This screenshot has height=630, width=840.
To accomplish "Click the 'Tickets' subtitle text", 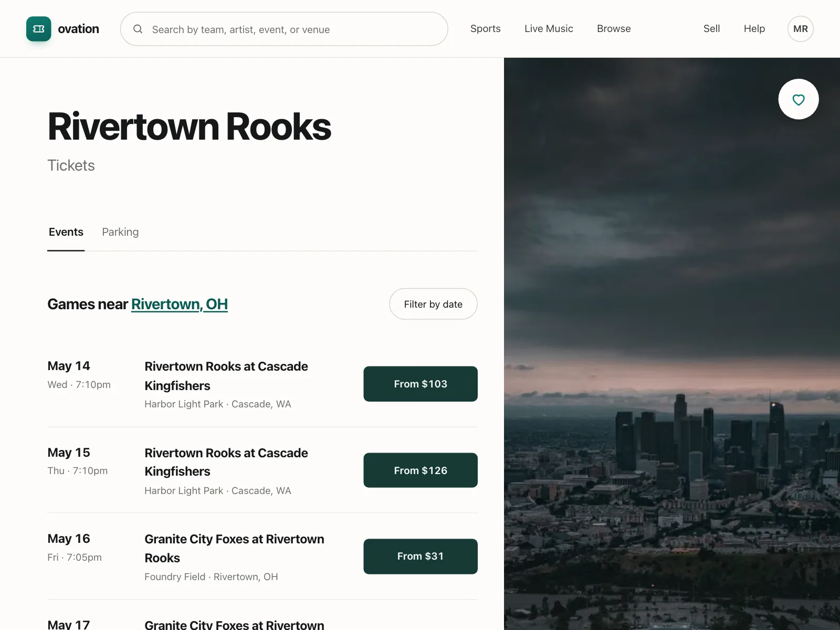I will [71, 165].
